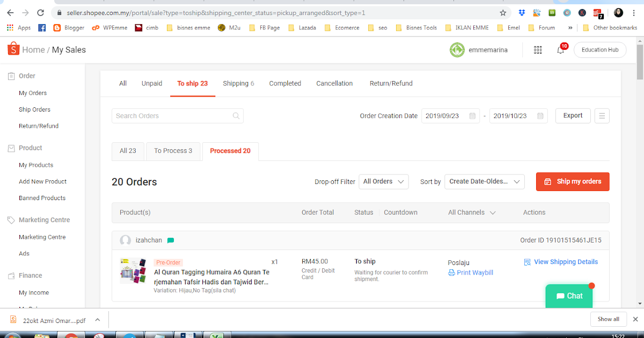Screen dimensions: 644x338
Task: Open My Products in sidebar
Action: [x=36, y=165]
